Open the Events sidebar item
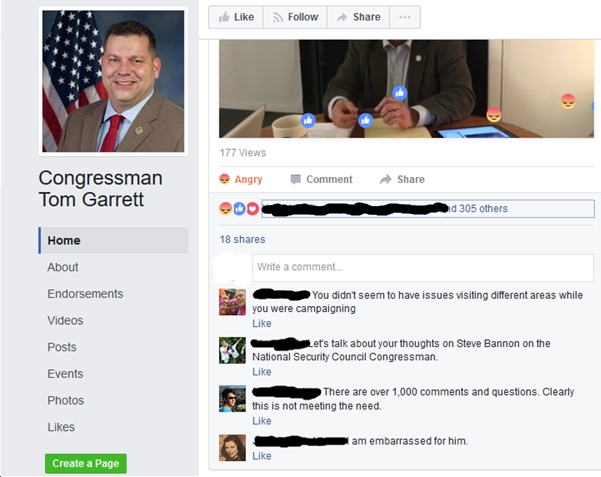The width and height of the screenshot is (601, 477). coord(65,374)
